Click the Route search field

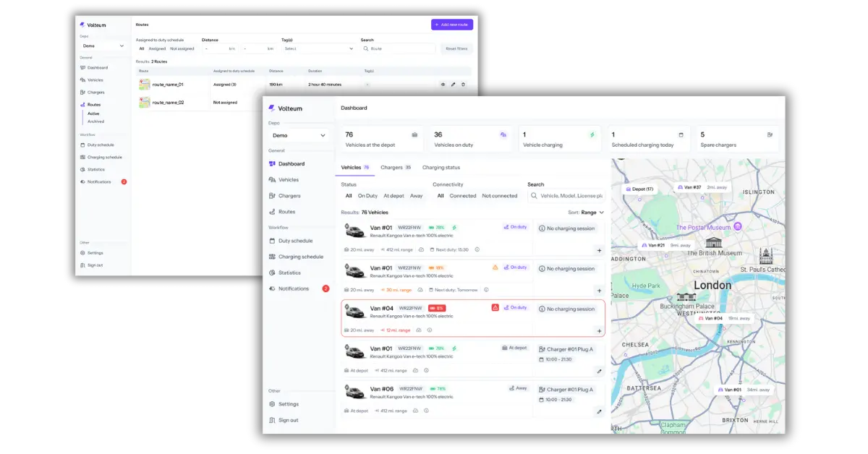coord(399,48)
